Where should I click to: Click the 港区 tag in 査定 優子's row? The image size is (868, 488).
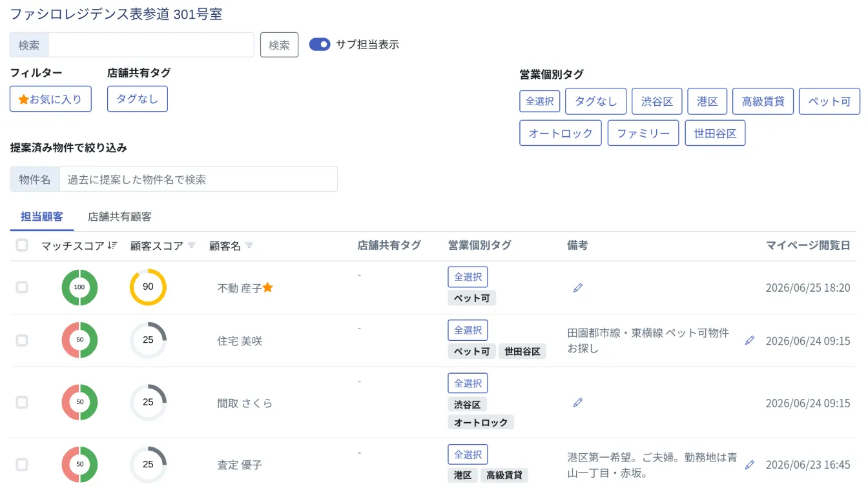coord(462,476)
